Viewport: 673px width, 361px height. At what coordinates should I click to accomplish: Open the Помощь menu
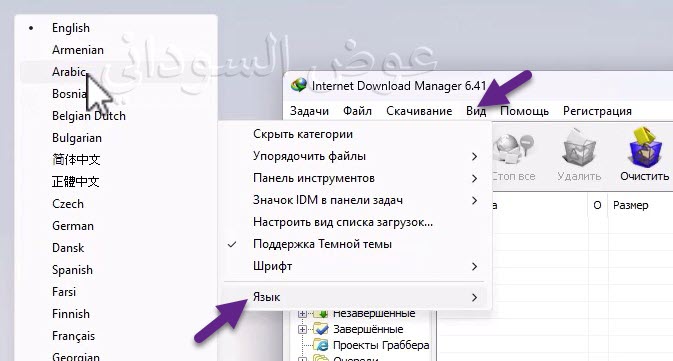[x=524, y=111]
